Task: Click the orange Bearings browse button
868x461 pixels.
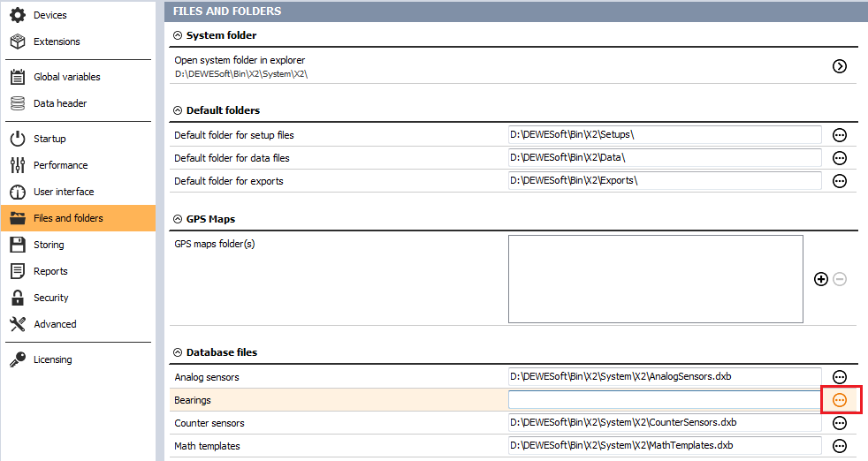Action: [839, 400]
